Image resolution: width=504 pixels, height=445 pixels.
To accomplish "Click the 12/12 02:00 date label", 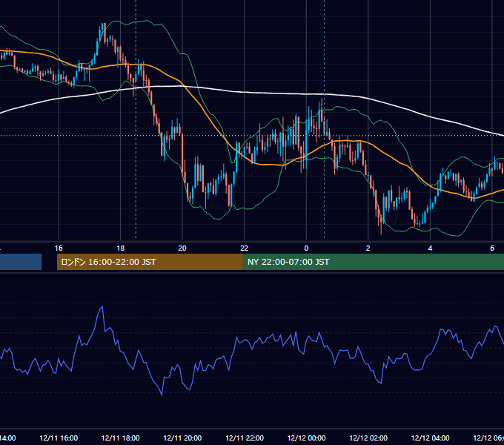I will 368,438.
